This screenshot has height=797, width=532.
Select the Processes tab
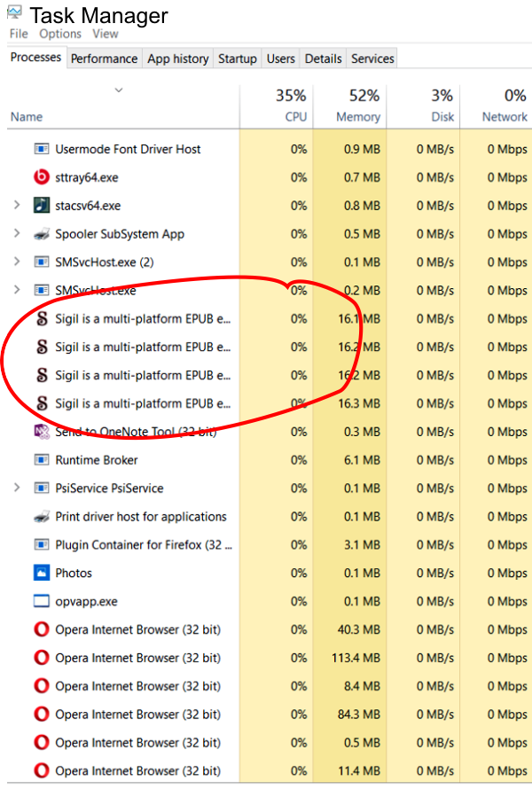pos(35,58)
